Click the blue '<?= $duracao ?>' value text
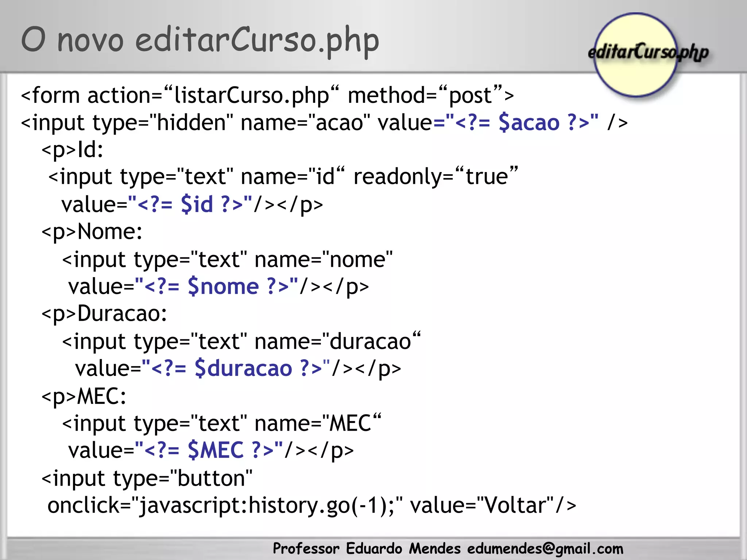747x560 pixels. pos(236,369)
